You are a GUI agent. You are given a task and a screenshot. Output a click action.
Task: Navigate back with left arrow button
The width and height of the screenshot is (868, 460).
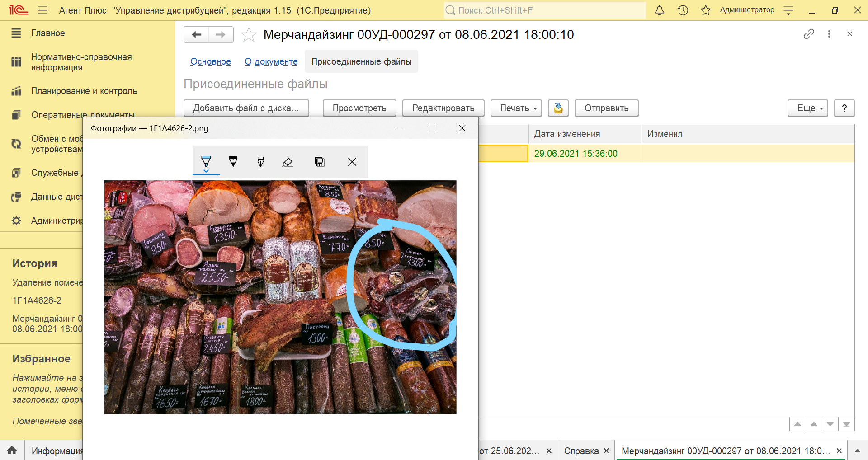(x=196, y=35)
